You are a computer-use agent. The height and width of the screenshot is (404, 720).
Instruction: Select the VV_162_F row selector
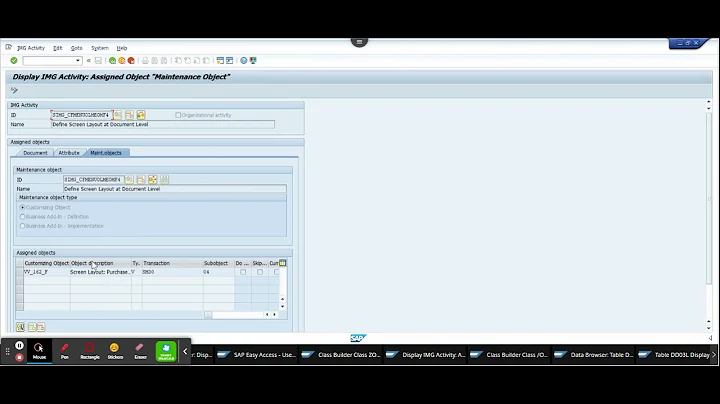pos(19,272)
